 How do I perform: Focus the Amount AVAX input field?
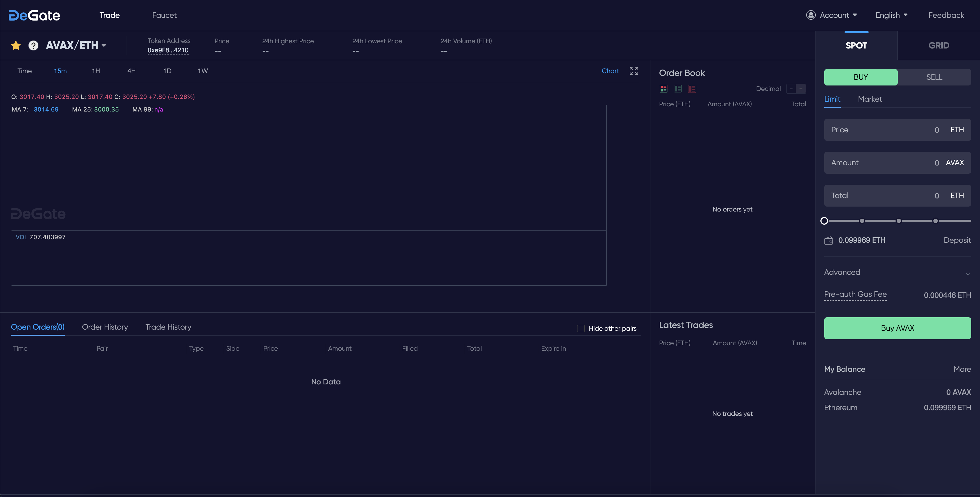pos(897,163)
